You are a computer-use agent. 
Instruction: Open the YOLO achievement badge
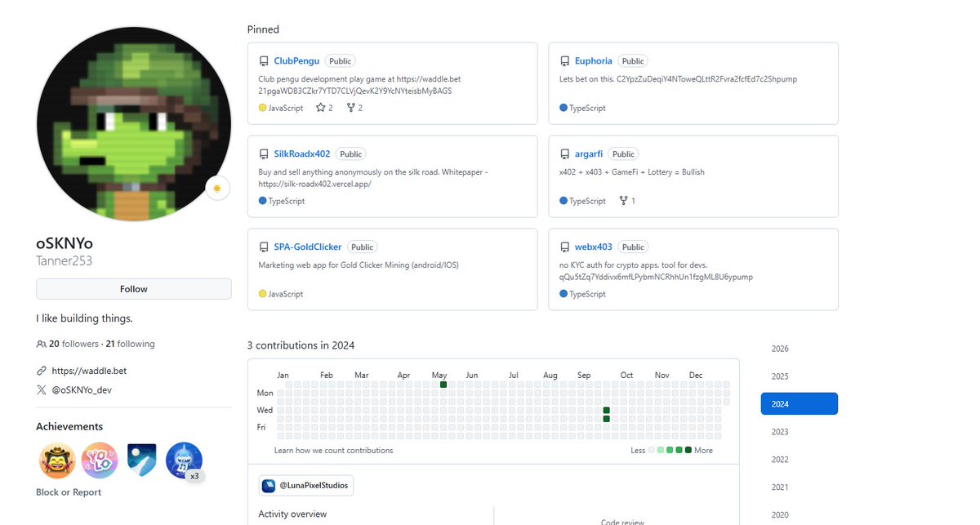coord(100,460)
